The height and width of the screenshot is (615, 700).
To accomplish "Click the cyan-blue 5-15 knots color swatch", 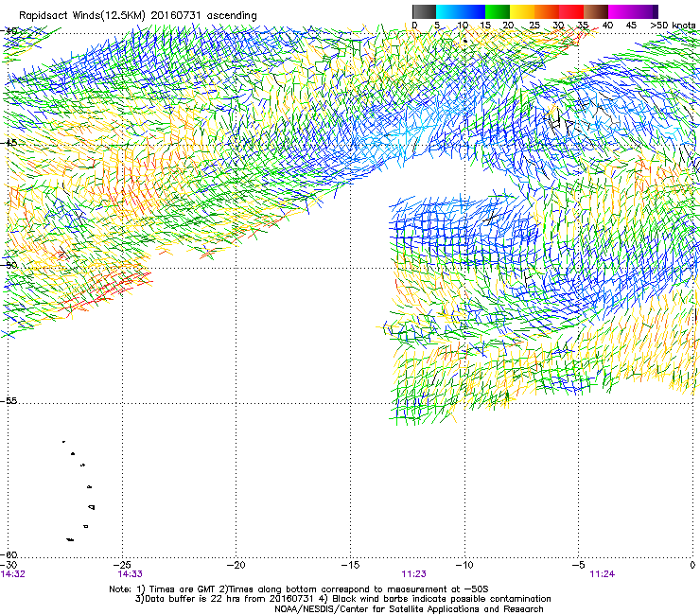I will pos(461,11).
